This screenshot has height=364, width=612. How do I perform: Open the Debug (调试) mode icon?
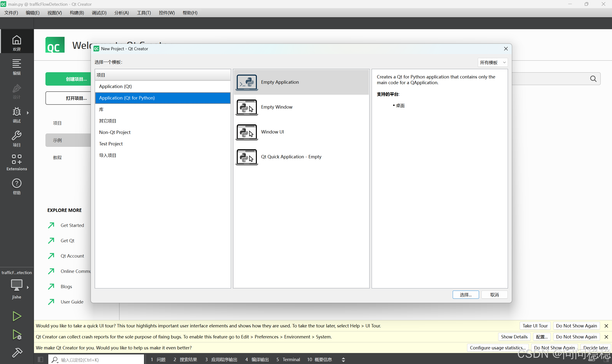[x=17, y=114]
